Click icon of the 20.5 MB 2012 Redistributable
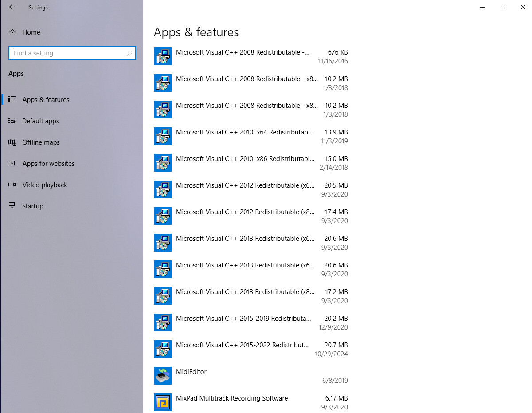Viewport: 532px width, 413px height. tap(163, 189)
